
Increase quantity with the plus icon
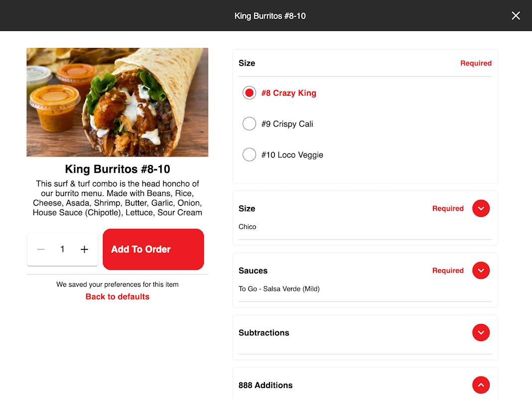tap(84, 249)
